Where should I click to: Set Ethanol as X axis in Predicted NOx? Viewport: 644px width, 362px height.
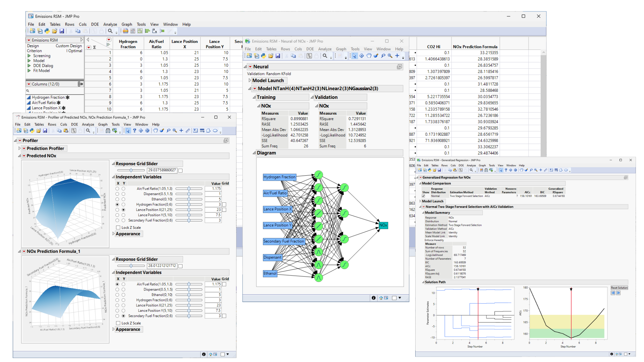pos(117,199)
